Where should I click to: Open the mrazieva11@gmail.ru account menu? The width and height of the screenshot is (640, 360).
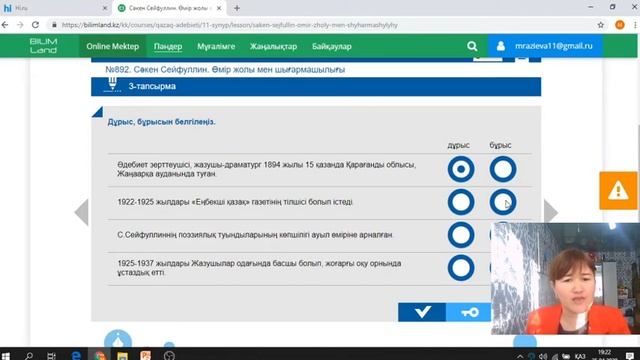[553, 46]
